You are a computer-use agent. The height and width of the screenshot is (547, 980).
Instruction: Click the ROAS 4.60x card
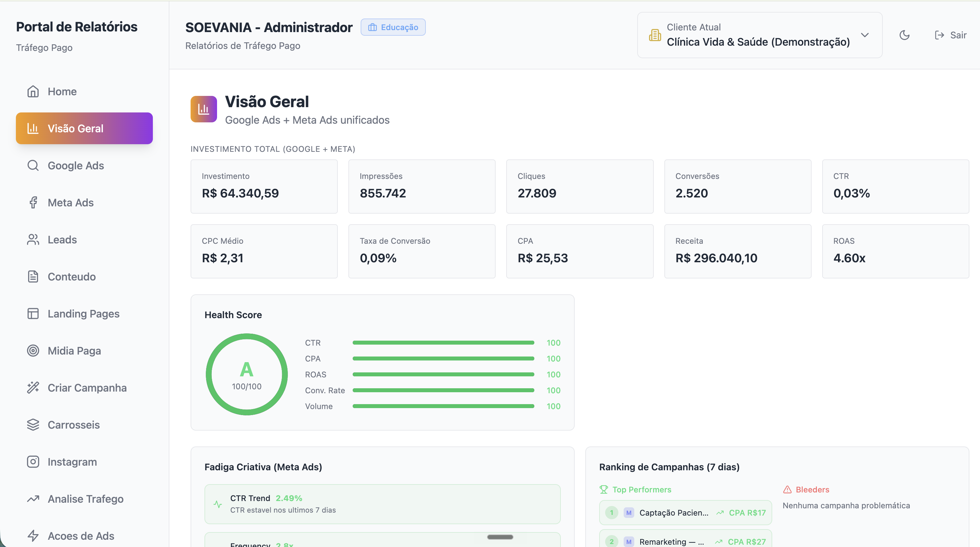click(x=896, y=251)
